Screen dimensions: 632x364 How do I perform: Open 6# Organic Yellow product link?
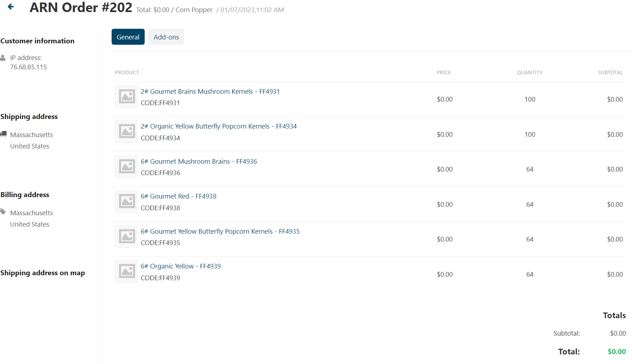(x=181, y=266)
